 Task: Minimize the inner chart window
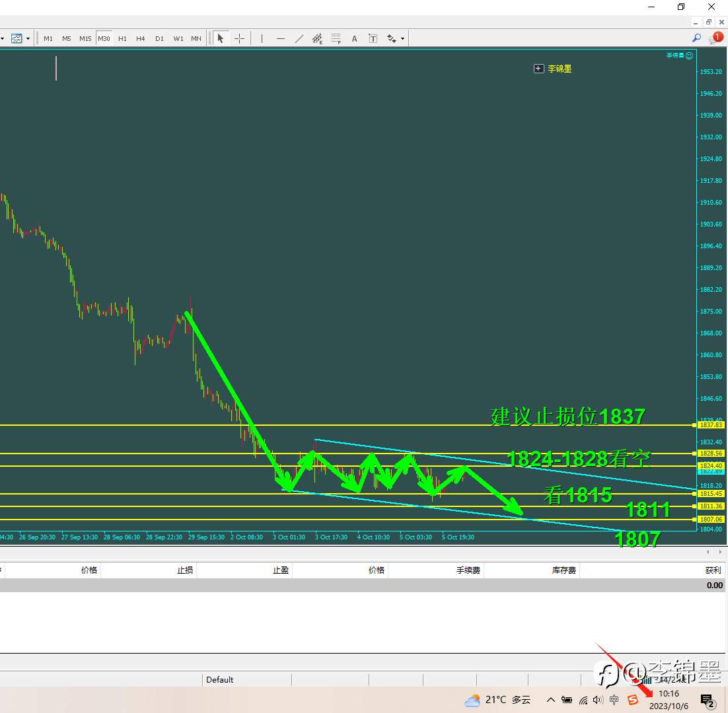[696, 22]
